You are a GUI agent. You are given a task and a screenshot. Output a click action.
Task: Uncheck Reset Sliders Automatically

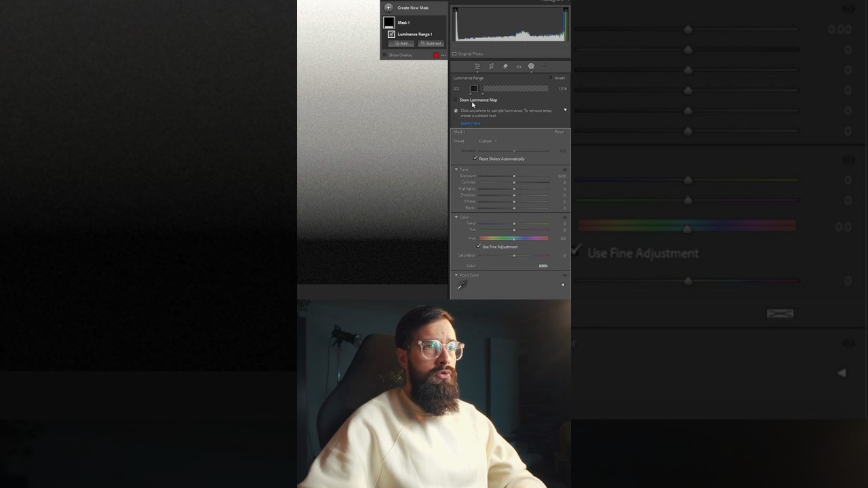475,159
